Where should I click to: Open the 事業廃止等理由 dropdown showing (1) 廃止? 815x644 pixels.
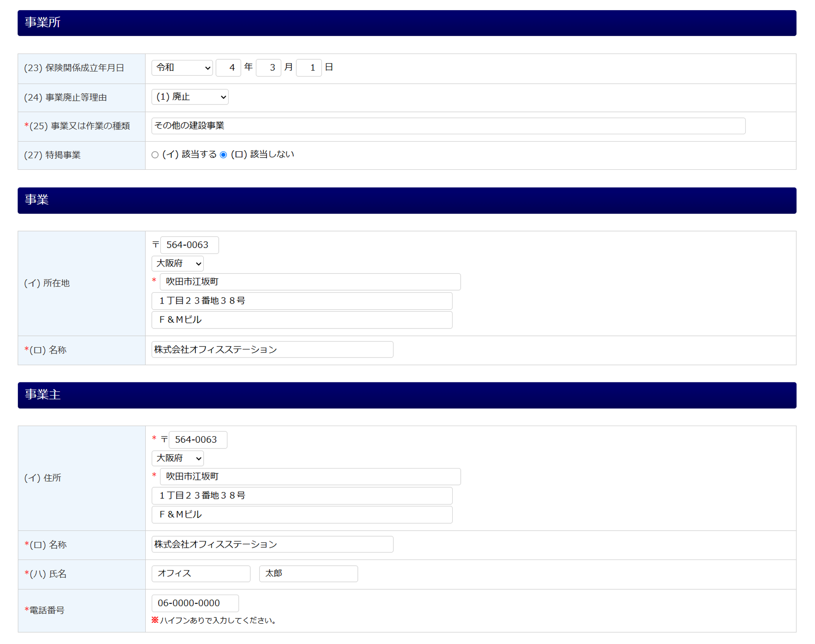point(190,97)
